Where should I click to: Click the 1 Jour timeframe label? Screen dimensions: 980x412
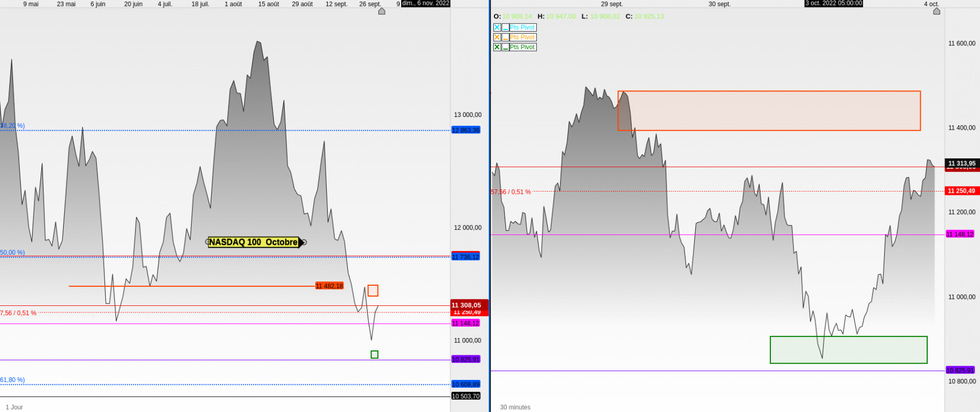click(x=14, y=407)
